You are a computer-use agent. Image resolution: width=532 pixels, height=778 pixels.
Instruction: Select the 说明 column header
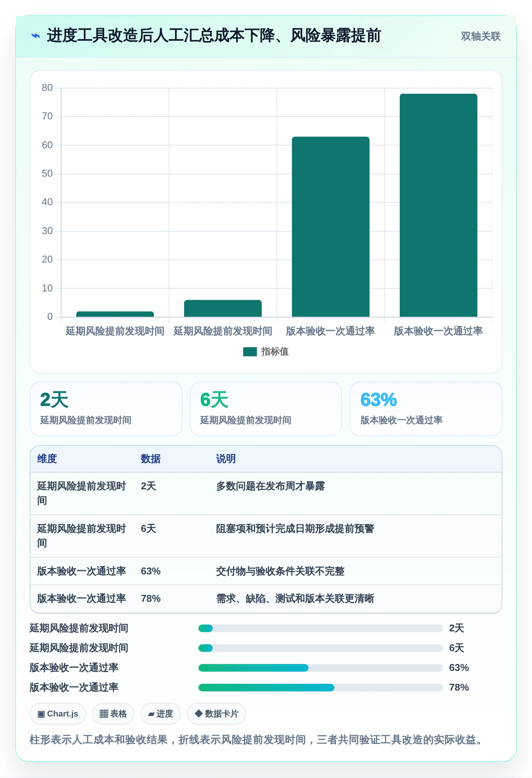pyautogui.click(x=226, y=459)
